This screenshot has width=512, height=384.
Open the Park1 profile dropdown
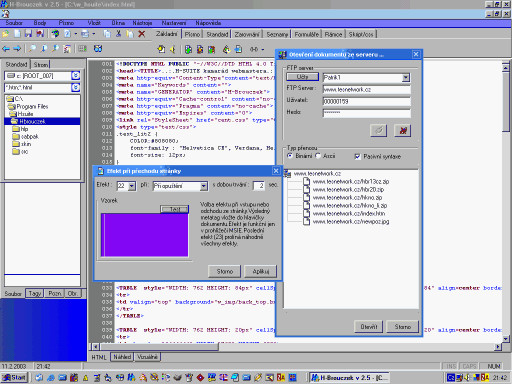click(x=406, y=77)
